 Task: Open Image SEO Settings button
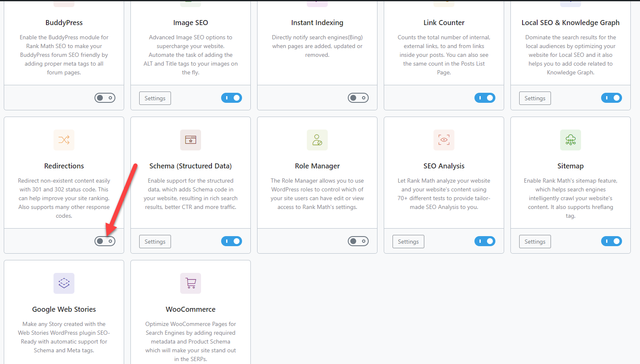coord(155,98)
